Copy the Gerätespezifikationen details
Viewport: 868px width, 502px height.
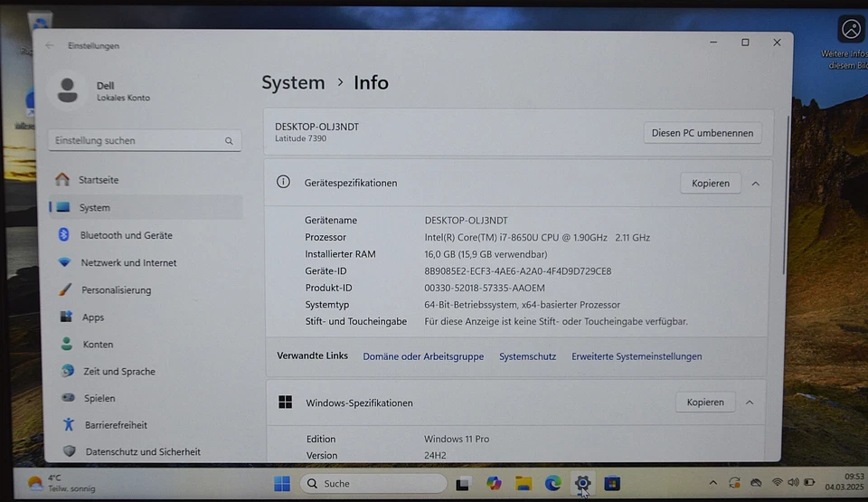pos(711,184)
